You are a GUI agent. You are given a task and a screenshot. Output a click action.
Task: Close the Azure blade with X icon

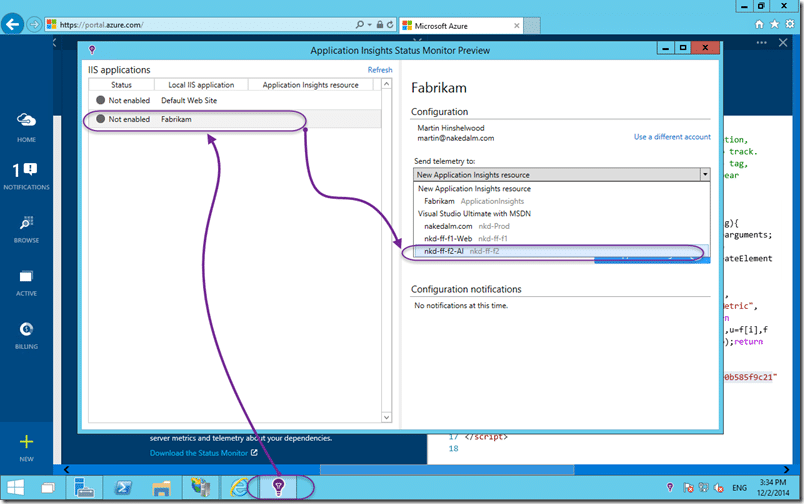[x=783, y=43]
